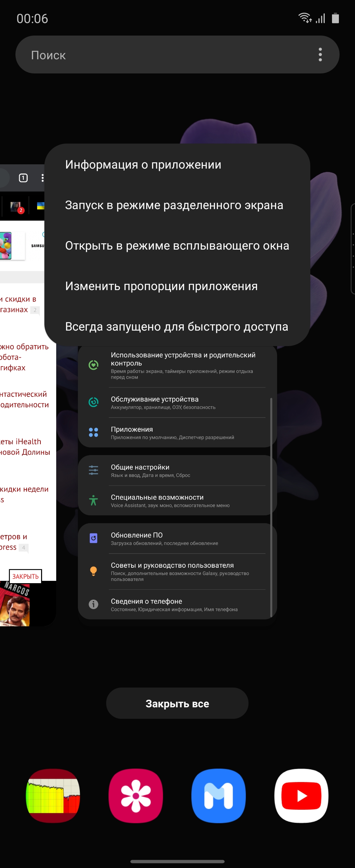Tap the browser tab counter icon
Image resolution: width=355 pixels, height=868 pixels.
click(x=23, y=178)
